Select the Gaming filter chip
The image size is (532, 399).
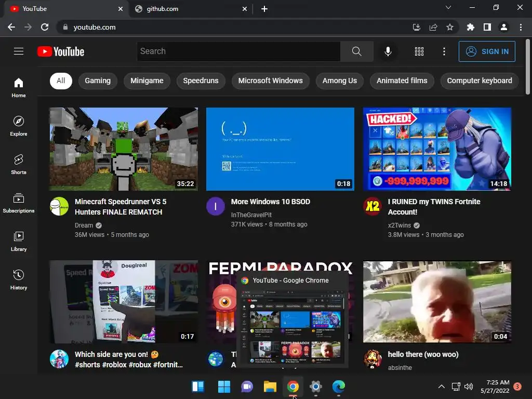[x=98, y=81]
